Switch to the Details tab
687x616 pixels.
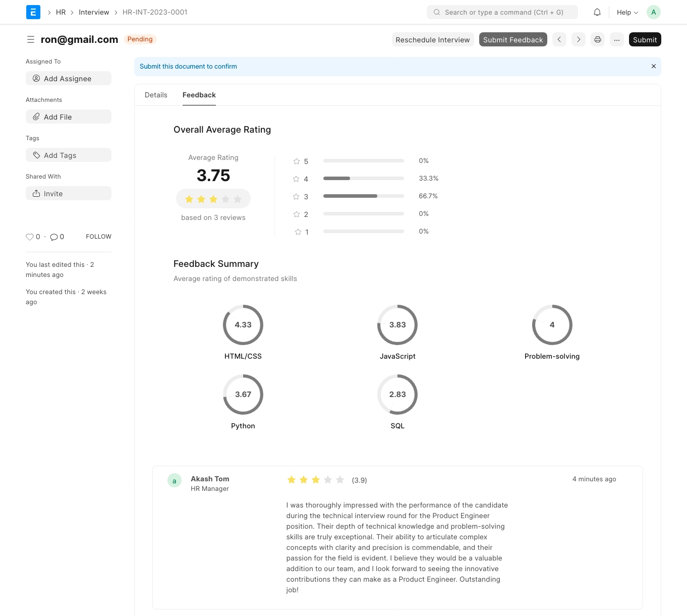point(156,95)
